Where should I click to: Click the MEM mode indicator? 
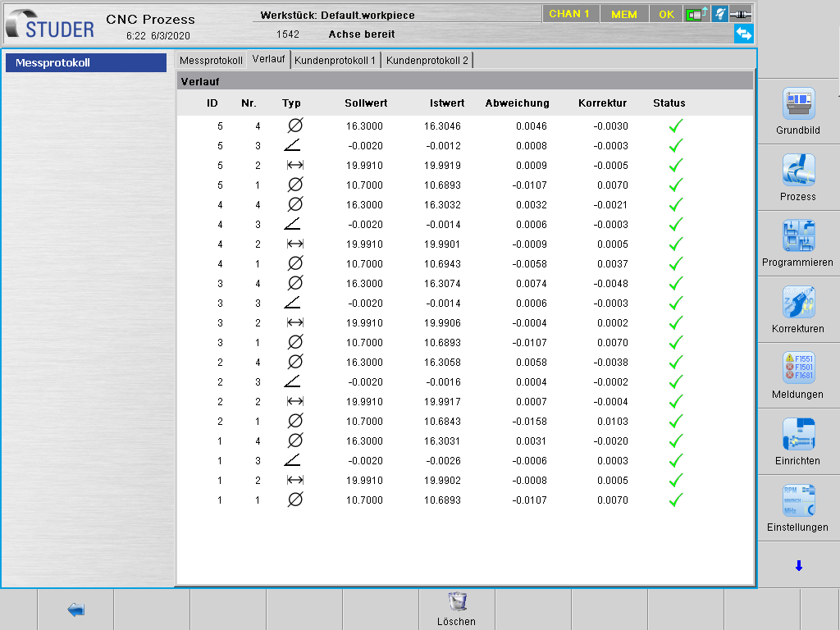click(x=623, y=14)
